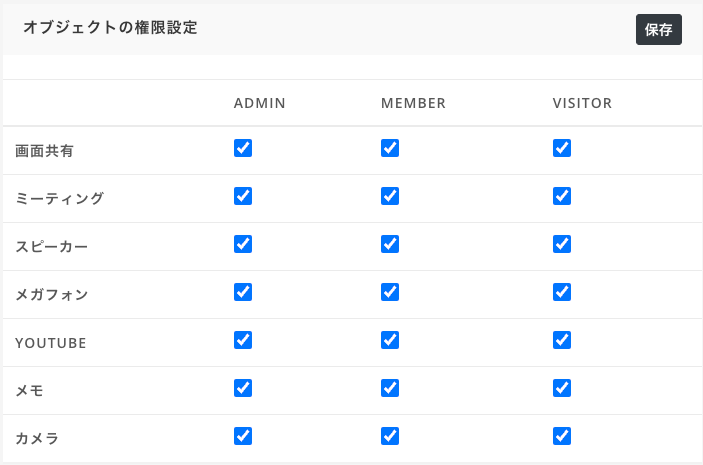Toggle ADMIN checkbox for ミーティング
Viewport: 703px width, 465px height.
[x=243, y=196]
